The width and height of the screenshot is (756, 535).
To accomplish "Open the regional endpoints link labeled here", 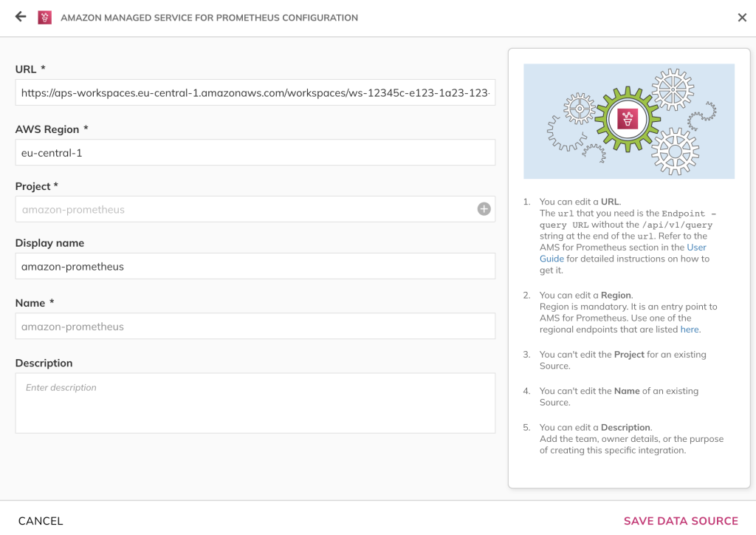I will [690, 329].
